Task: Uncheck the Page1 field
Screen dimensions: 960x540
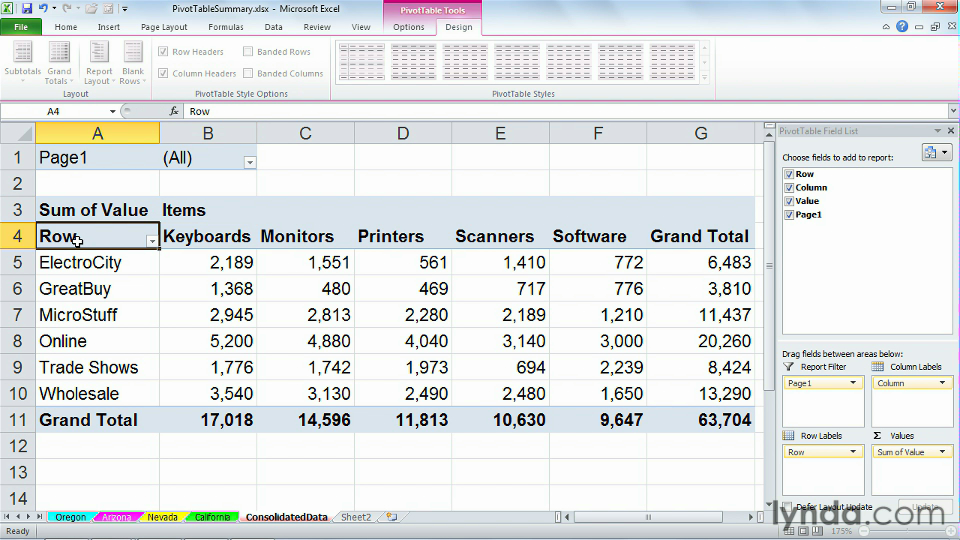Action: click(789, 215)
